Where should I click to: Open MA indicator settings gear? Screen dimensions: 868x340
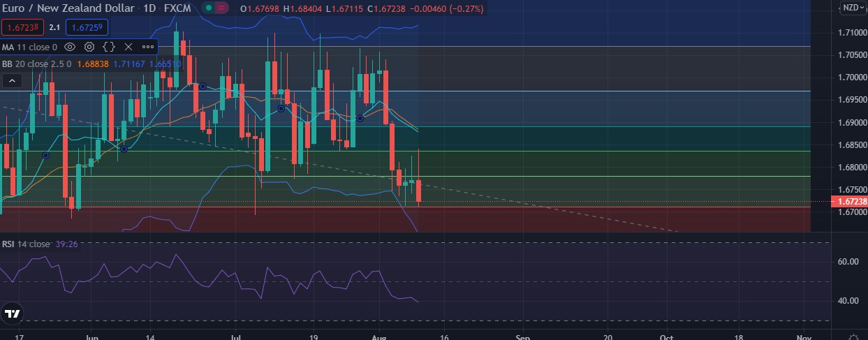(89, 47)
